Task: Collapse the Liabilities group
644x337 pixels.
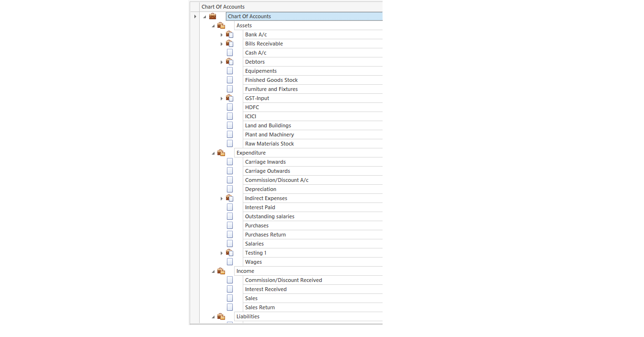Action: pos(214,317)
